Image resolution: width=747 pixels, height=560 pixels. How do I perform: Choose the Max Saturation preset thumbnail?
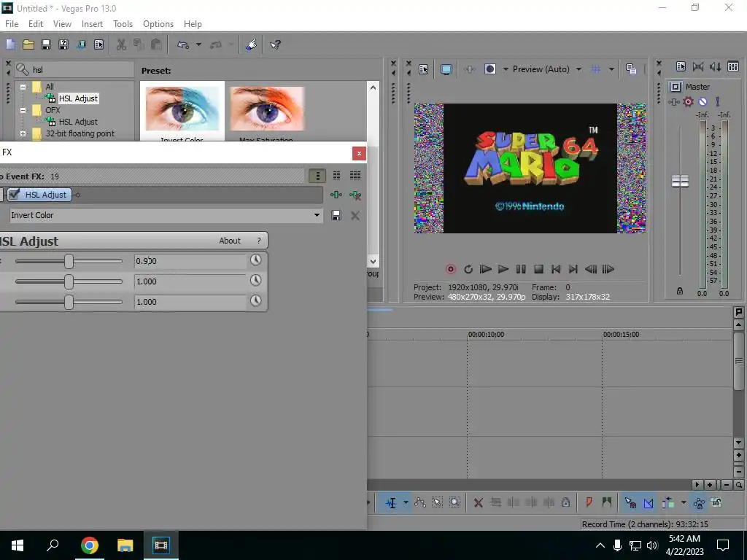click(x=267, y=110)
